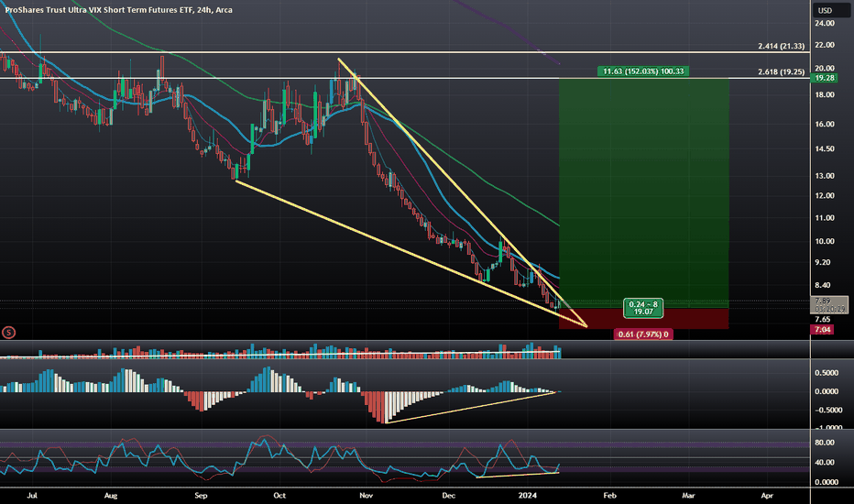
Task: Click the 7.65 price scale value
Action: point(823,319)
